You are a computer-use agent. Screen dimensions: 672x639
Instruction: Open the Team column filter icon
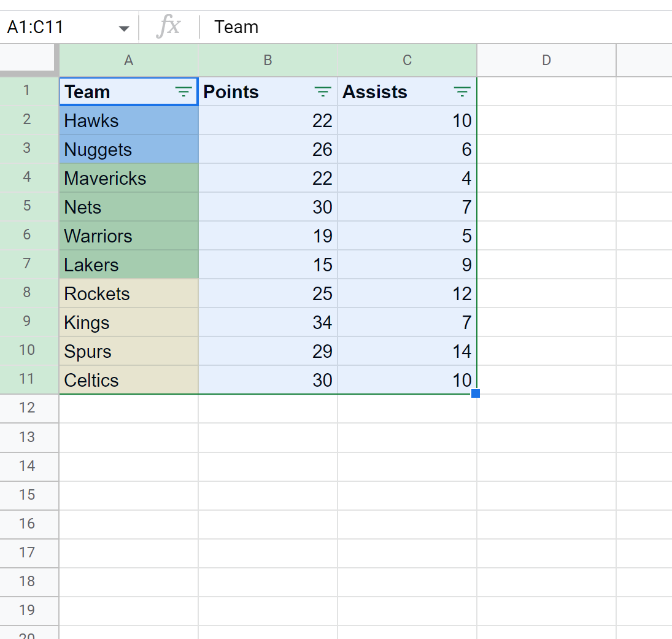pyautogui.click(x=183, y=92)
